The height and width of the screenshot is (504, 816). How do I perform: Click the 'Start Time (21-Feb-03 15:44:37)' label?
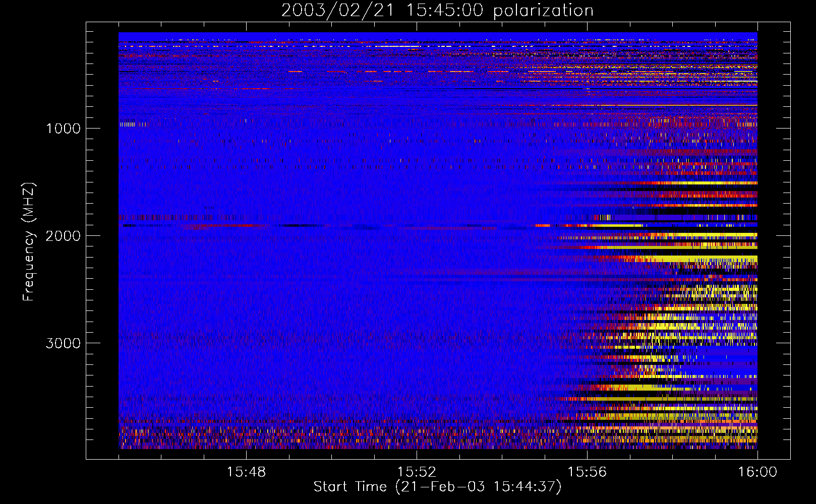(437, 487)
